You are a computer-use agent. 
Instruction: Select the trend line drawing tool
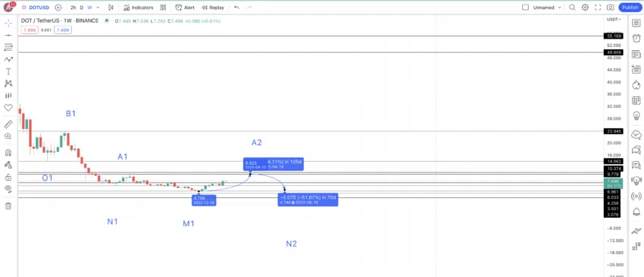pyautogui.click(x=8, y=36)
